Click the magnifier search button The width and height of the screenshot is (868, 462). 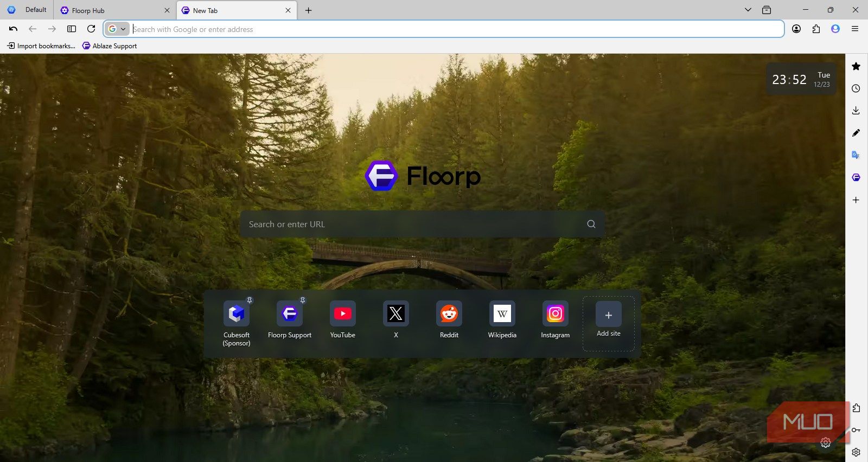[591, 224]
